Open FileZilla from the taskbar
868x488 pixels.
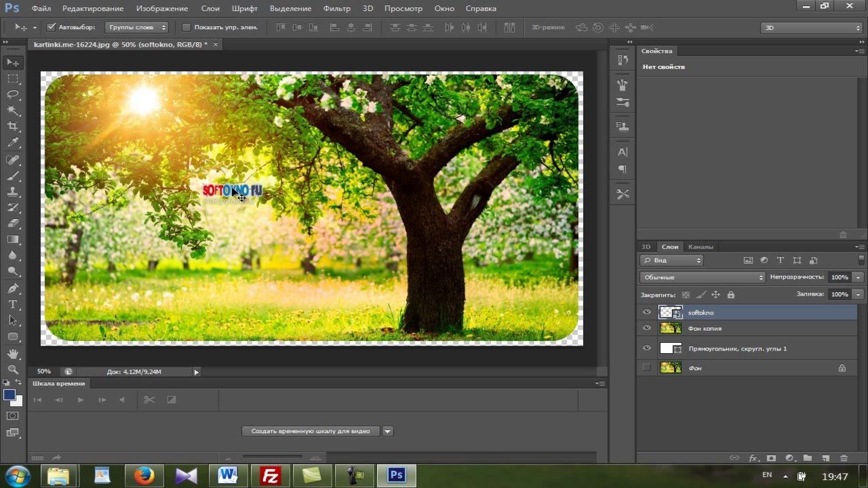(271, 476)
